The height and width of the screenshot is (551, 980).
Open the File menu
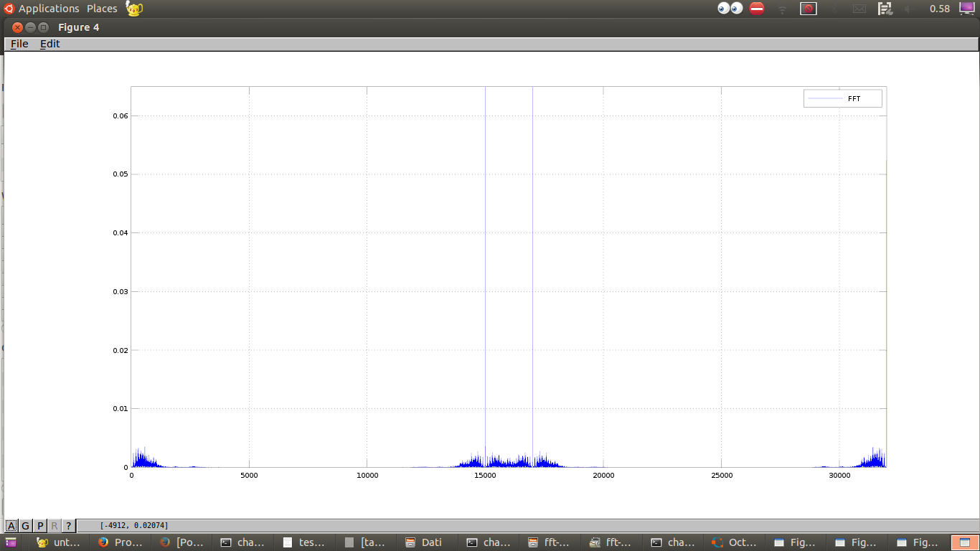(x=19, y=44)
